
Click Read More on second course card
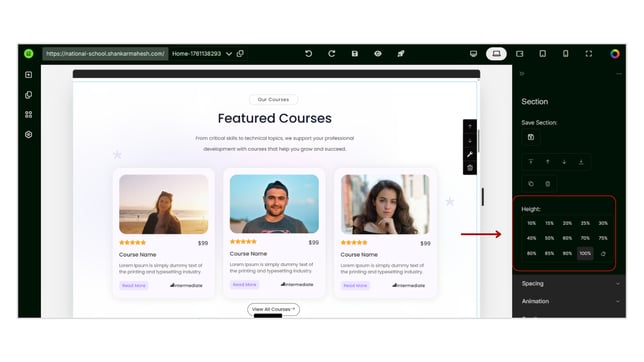click(244, 285)
